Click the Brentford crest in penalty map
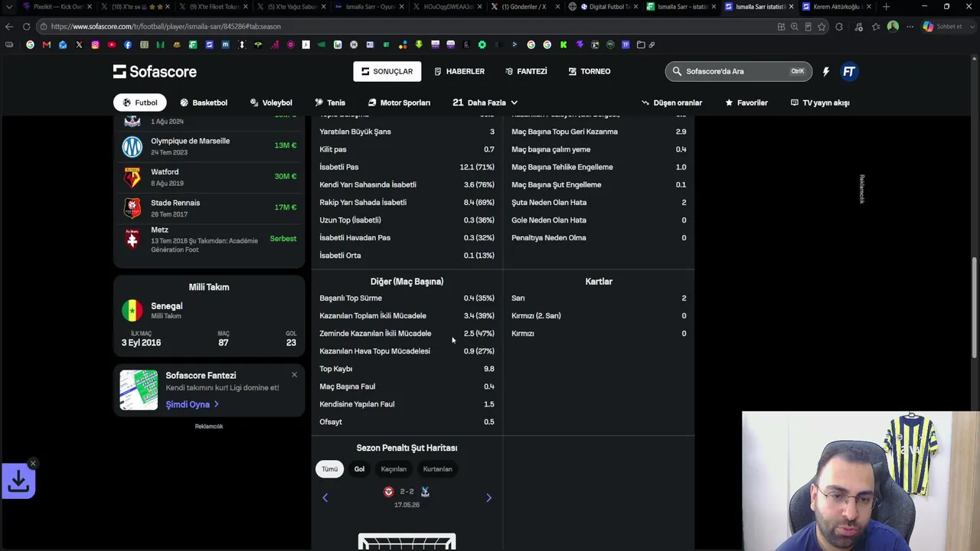 388,492
